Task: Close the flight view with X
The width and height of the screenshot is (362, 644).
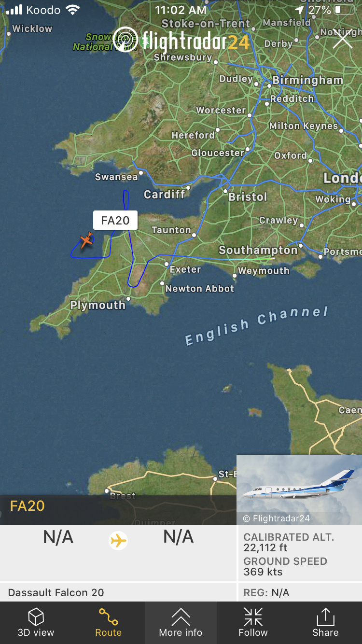Action: [342, 39]
